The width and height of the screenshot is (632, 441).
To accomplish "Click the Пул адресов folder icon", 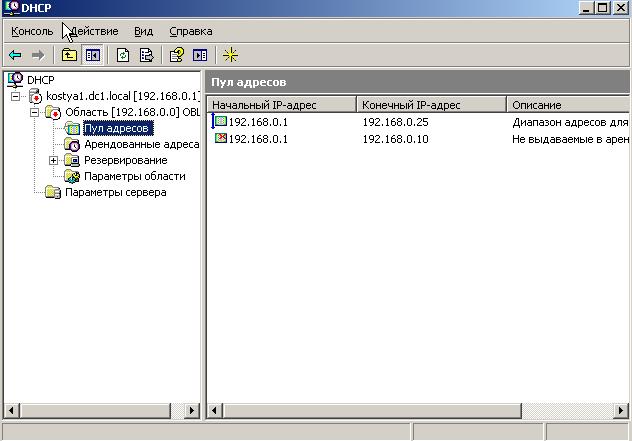I will click(x=72, y=129).
